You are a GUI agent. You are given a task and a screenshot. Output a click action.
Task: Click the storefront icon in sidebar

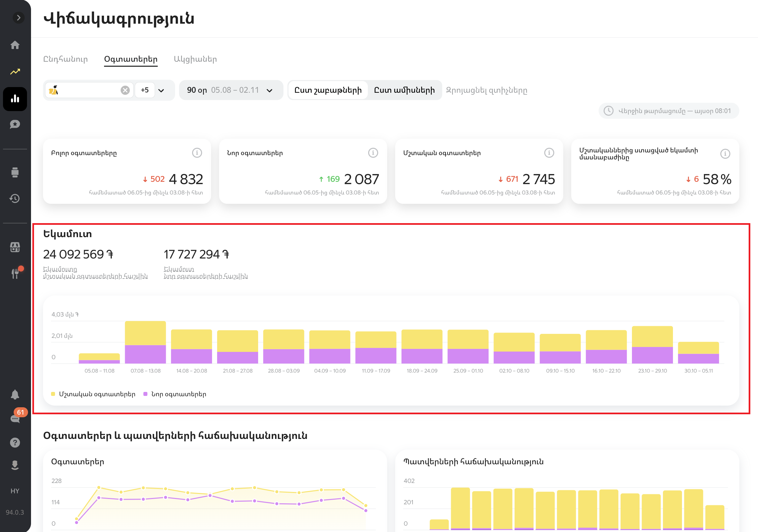click(15, 247)
